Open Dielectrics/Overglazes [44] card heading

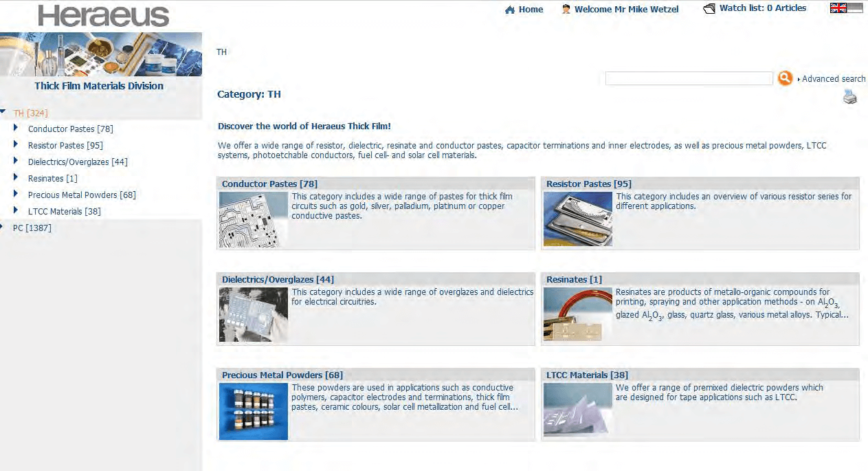pyautogui.click(x=278, y=279)
